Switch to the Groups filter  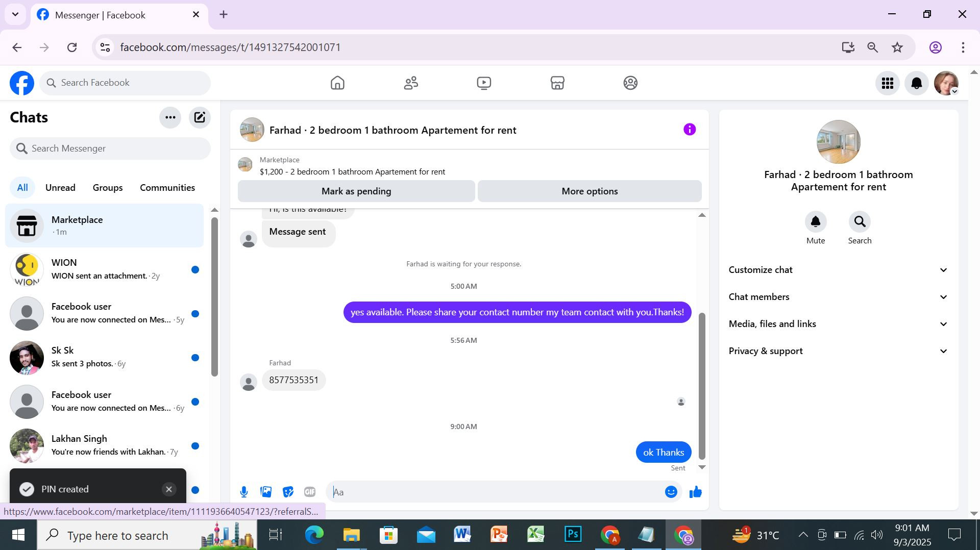click(108, 188)
